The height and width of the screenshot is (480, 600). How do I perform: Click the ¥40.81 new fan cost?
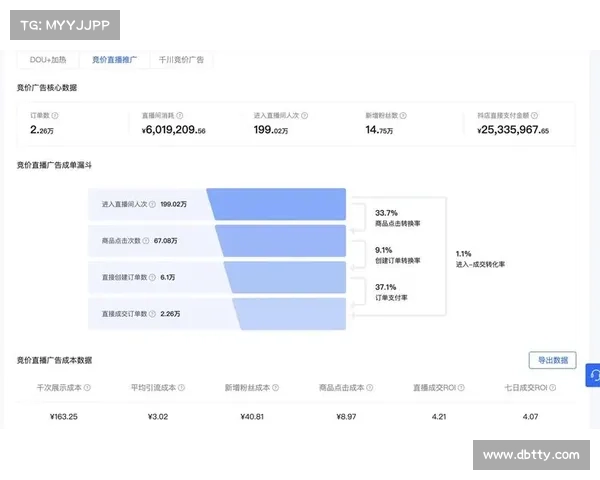pyautogui.click(x=252, y=416)
